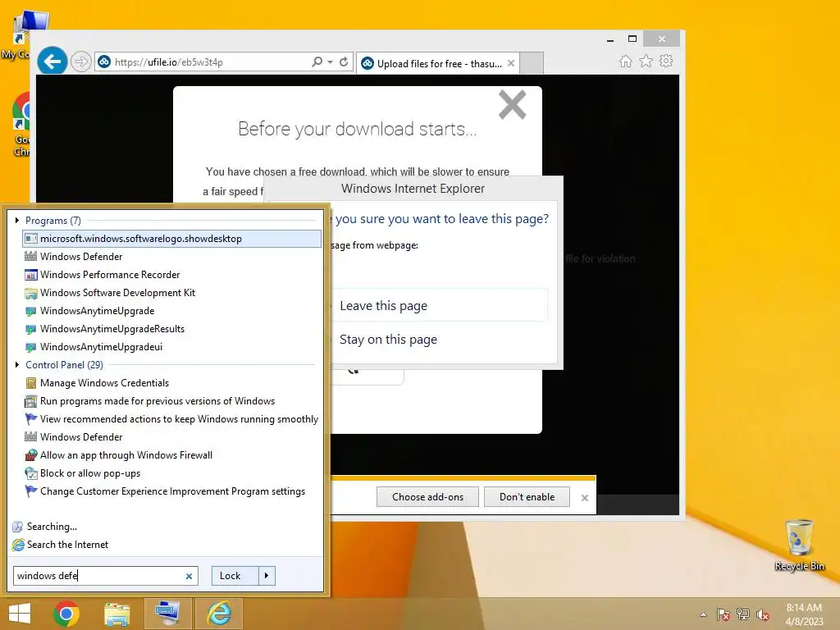Go back with the blue Back arrow
Image resolution: width=840 pixels, height=630 pixels.
[52, 62]
